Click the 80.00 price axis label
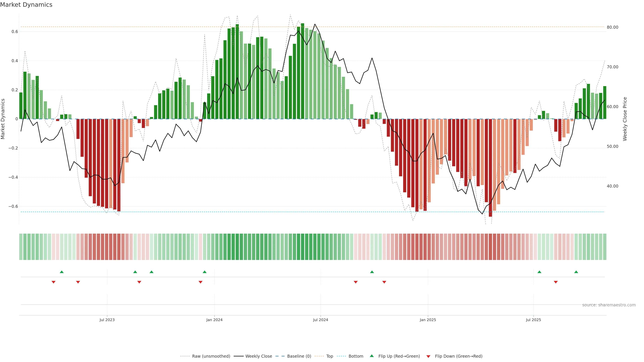The height and width of the screenshot is (362, 644). pyautogui.click(x=612, y=27)
